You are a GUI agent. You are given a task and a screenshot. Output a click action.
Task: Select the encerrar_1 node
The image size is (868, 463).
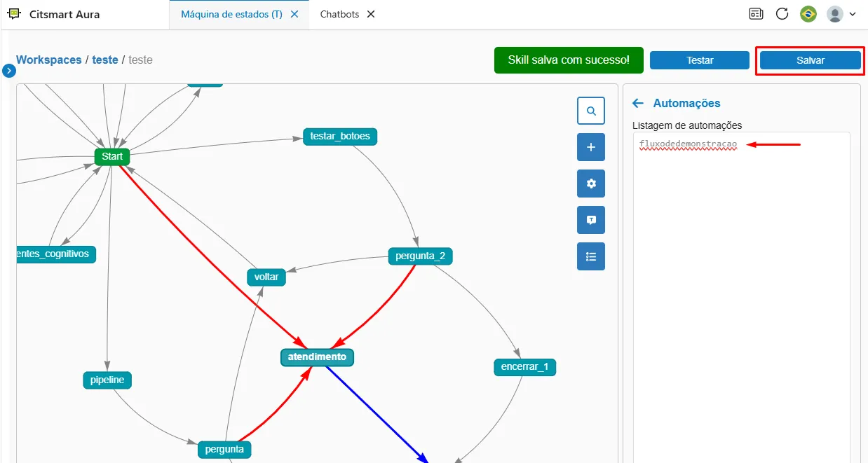524,366
